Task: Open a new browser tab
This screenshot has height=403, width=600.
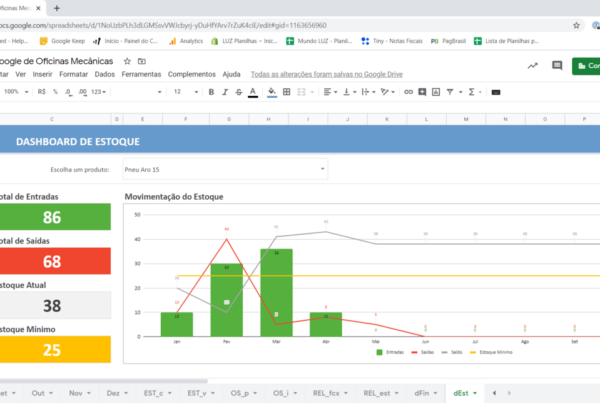Action: click(x=57, y=8)
